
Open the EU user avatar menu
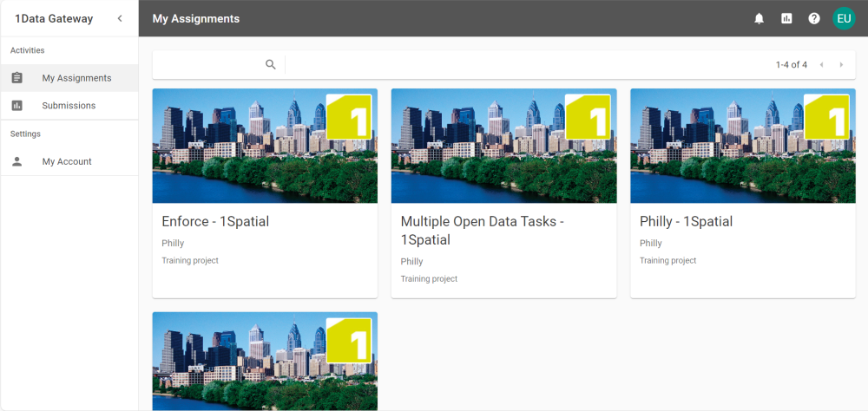(844, 18)
